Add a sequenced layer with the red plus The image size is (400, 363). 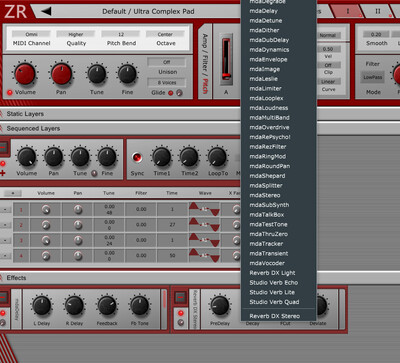pyautogui.click(x=3, y=173)
